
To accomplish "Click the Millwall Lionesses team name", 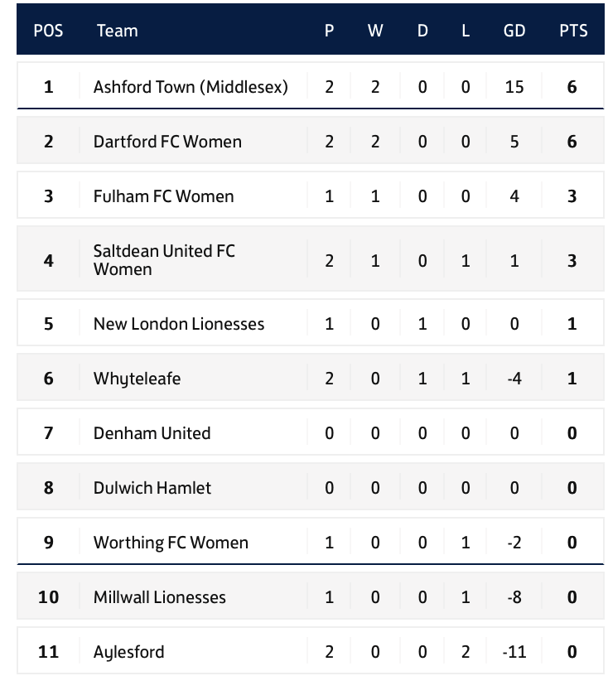I will 159,597.
